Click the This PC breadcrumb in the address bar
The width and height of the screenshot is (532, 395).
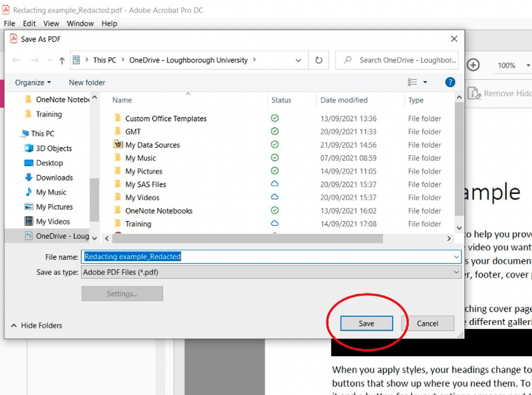pyautogui.click(x=104, y=60)
